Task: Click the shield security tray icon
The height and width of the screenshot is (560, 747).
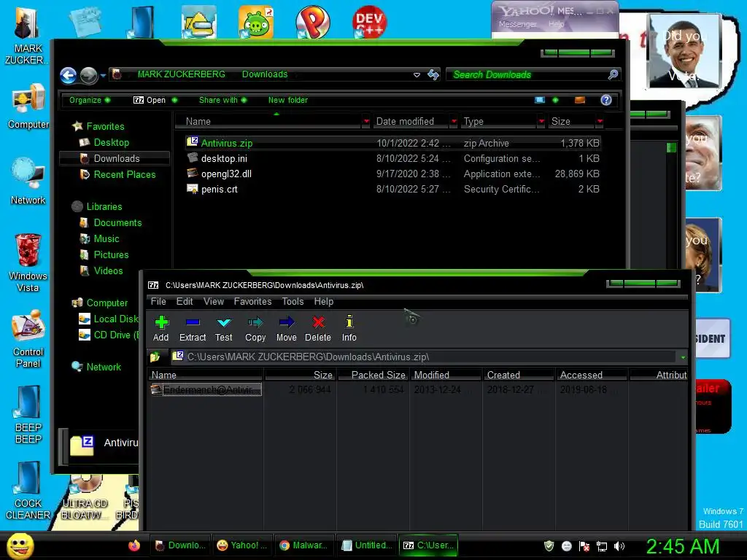Action: (549, 545)
